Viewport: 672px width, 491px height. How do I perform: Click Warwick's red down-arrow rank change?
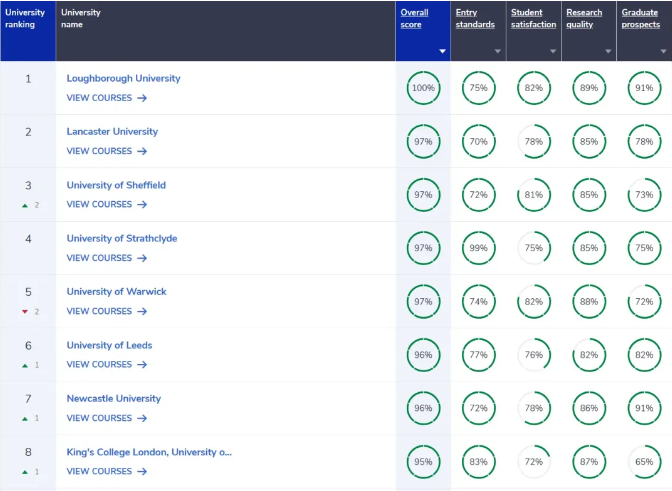[x=25, y=312]
